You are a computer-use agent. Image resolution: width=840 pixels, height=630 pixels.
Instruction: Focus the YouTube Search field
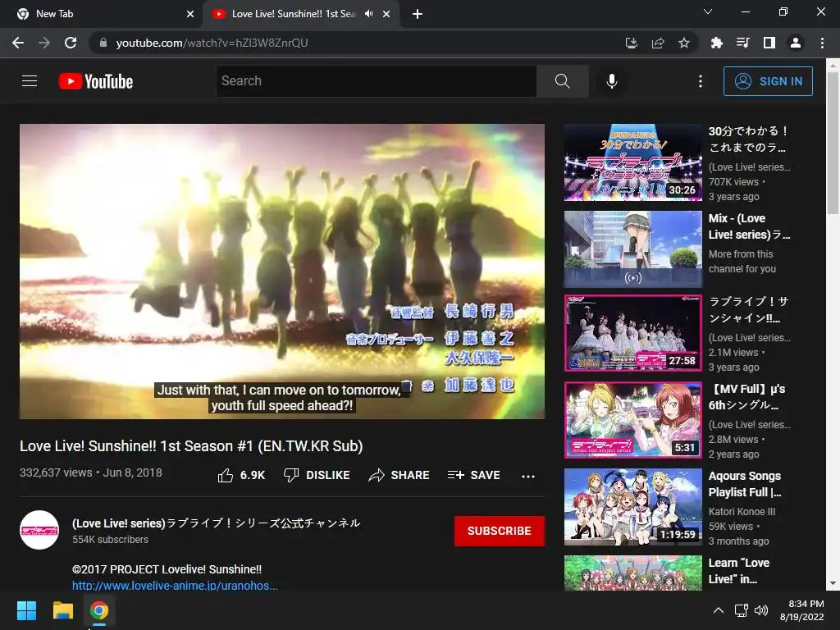[376, 81]
